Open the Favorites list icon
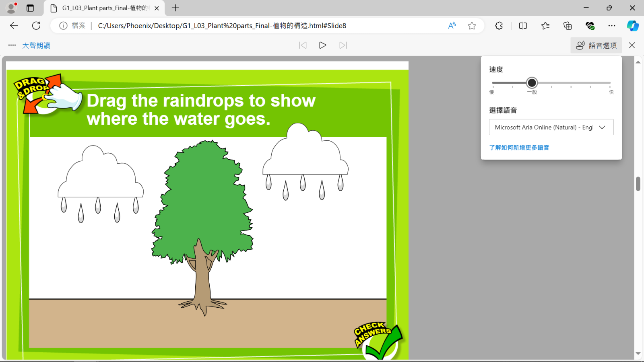This screenshot has width=644, height=362. (545, 26)
